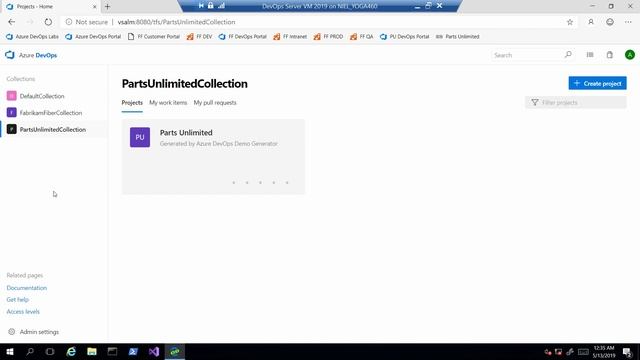Switch to My pull requests tab
The height and width of the screenshot is (360, 640).
tap(215, 102)
